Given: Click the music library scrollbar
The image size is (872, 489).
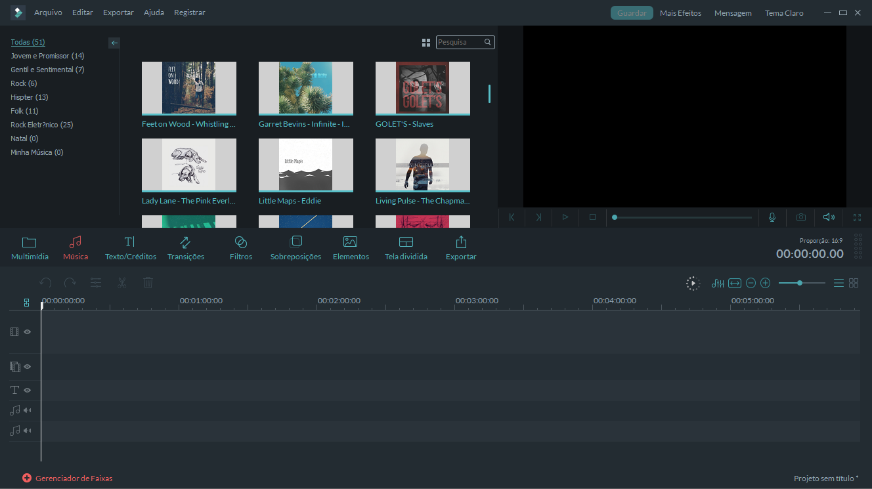Looking at the screenshot, I should (x=489, y=94).
